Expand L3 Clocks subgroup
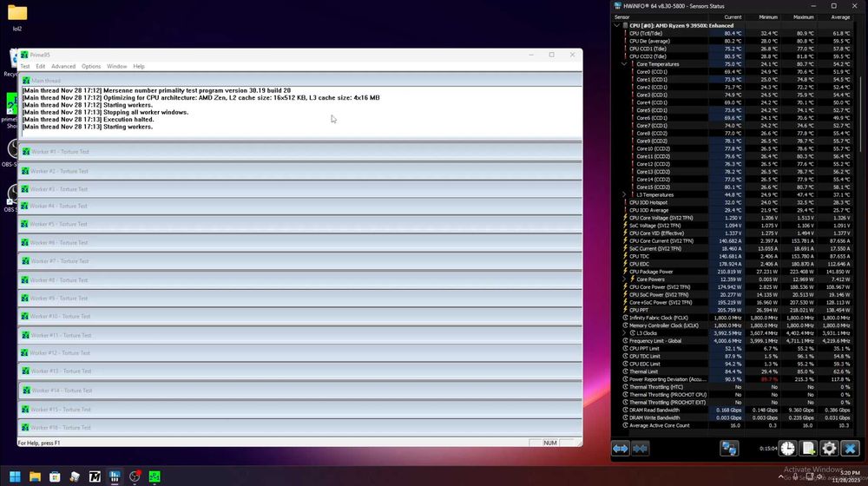The width and height of the screenshot is (868, 486). tap(624, 333)
